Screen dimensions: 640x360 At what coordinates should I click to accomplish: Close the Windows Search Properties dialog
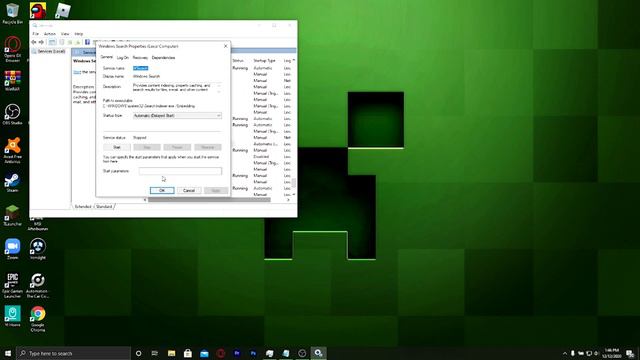pyautogui.click(x=226, y=46)
